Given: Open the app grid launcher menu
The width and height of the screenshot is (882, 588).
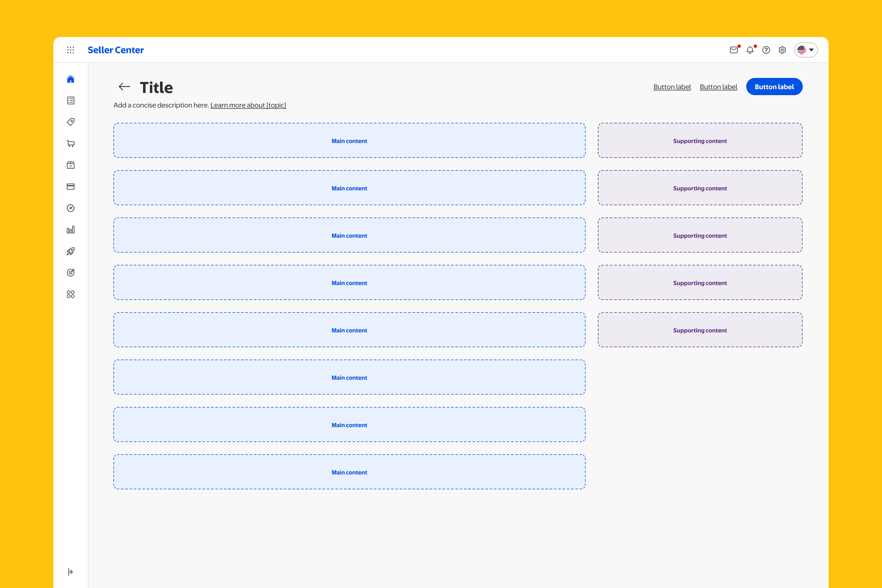Looking at the screenshot, I should [71, 50].
